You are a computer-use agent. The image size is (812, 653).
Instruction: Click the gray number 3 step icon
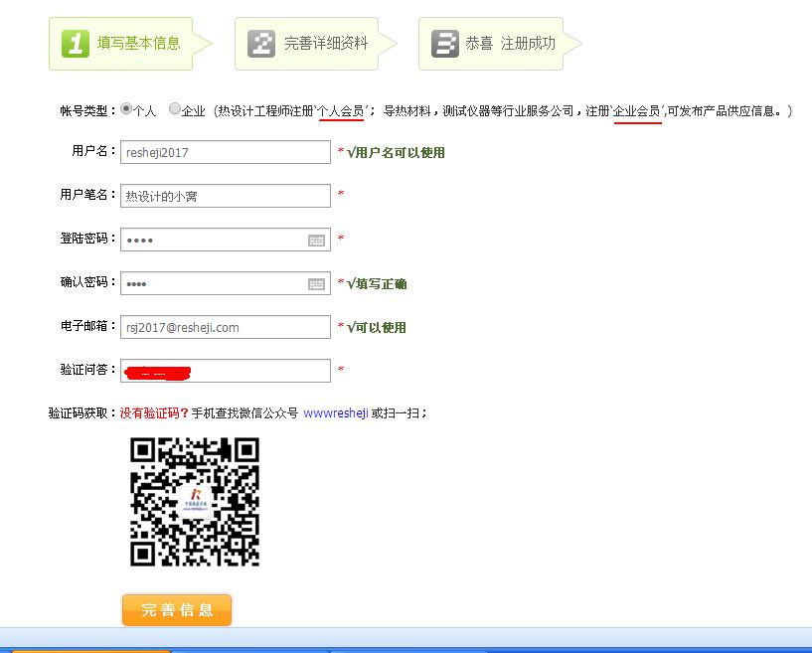(445, 44)
